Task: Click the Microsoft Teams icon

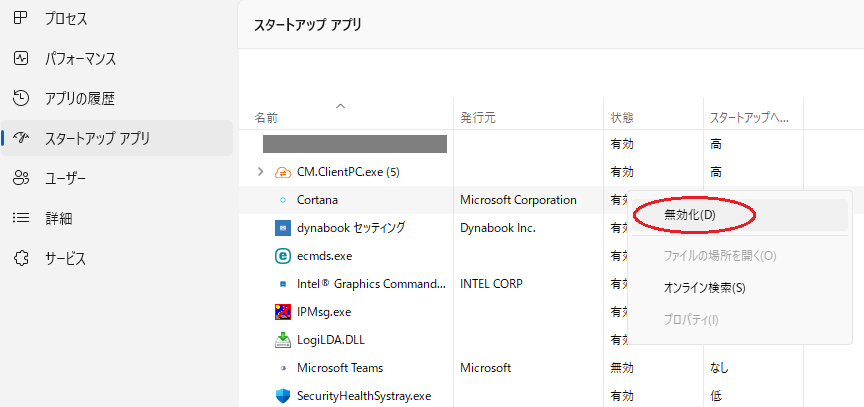Action: 283,368
